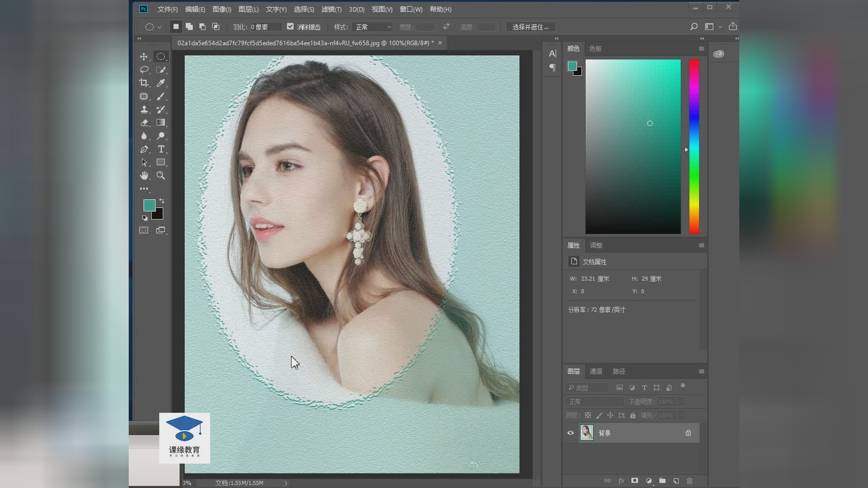Select the Path Selection tool

click(x=144, y=162)
